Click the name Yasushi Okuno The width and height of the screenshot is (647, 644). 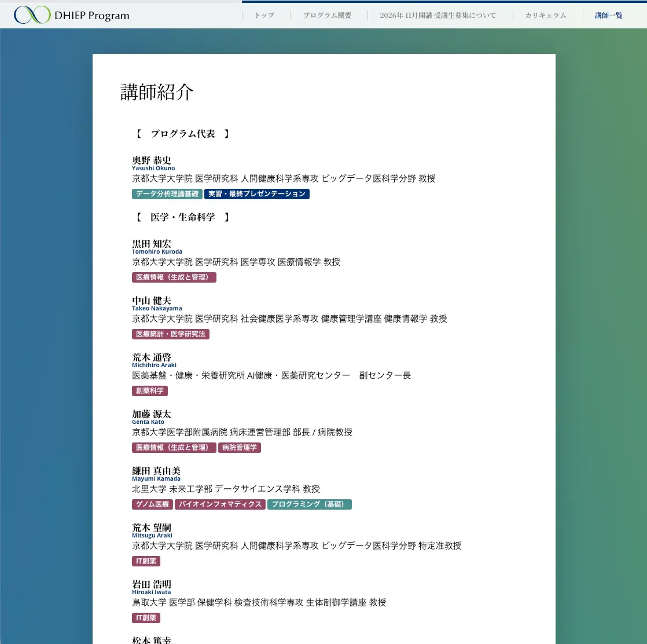(x=153, y=169)
